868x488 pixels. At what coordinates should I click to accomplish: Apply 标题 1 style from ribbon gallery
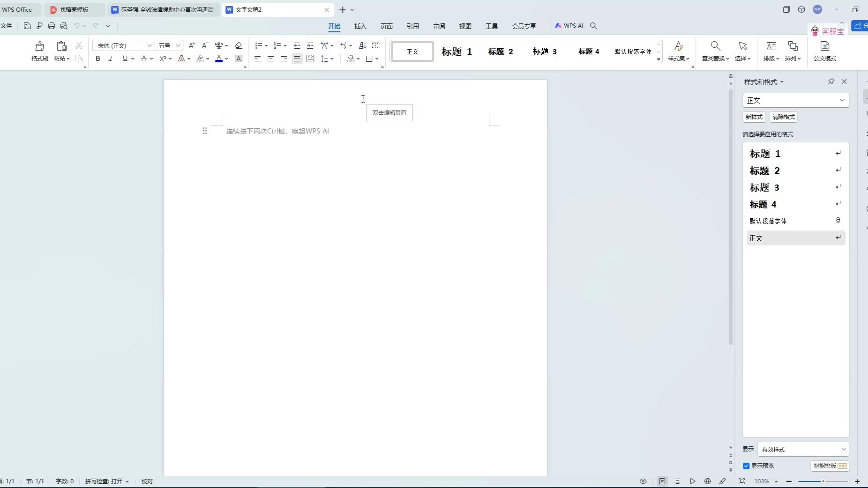(x=456, y=52)
